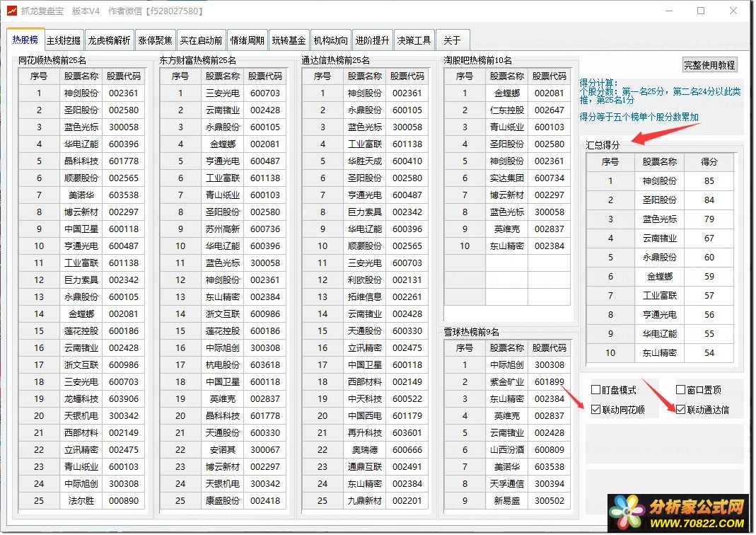Select 巨力索具 in 通达信热榜 list

tap(365, 212)
